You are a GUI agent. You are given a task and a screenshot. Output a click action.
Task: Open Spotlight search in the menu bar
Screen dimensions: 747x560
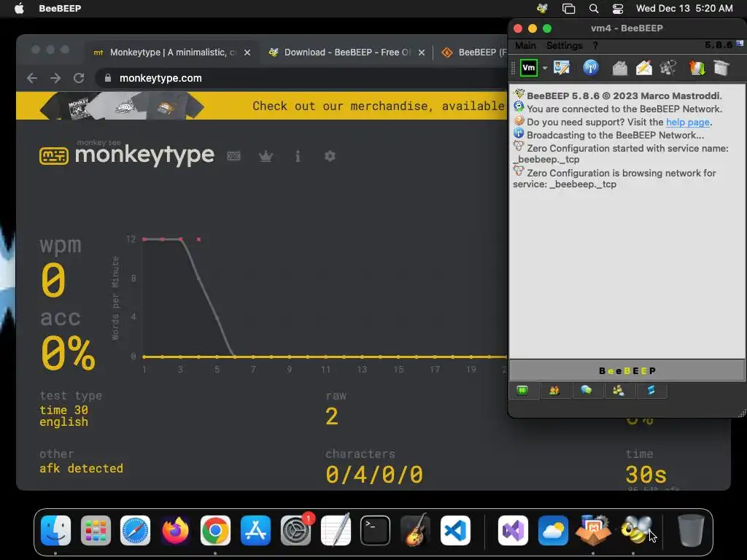(x=593, y=9)
